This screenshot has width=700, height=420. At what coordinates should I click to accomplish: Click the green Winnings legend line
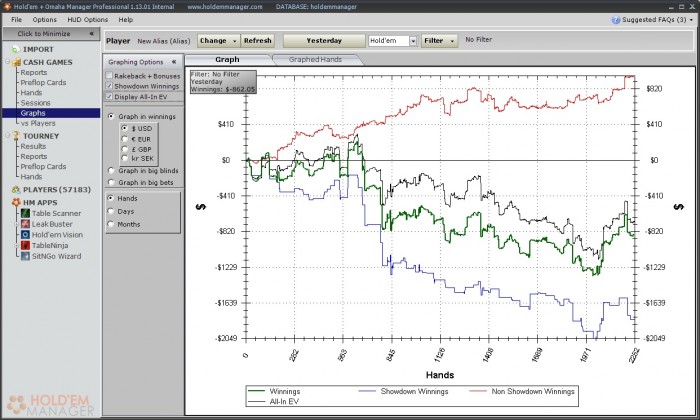click(x=256, y=391)
